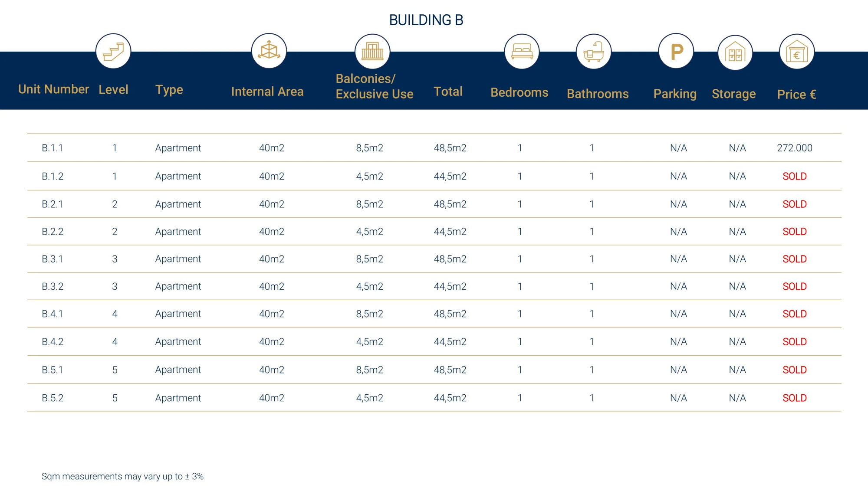Viewport: 868px width, 488px height.
Task: Click SOLD in the B.1.2 row
Action: pyautogui.click(x=795, y=176)
